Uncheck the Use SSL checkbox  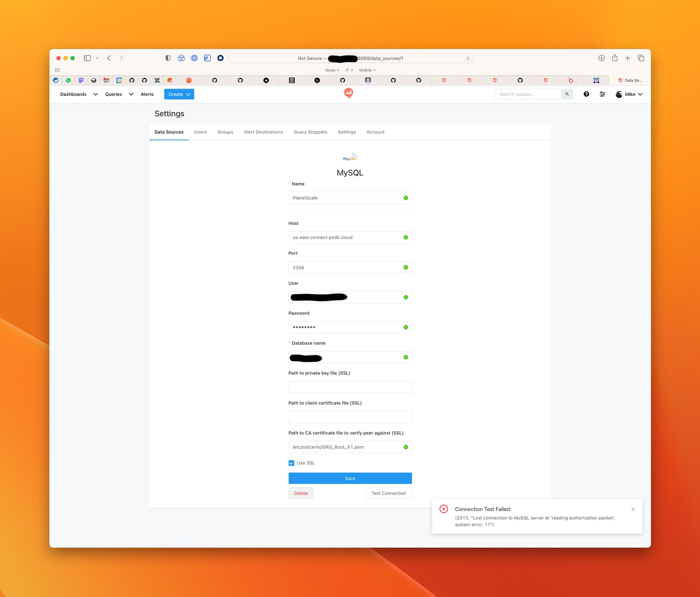tap(291, 463)
